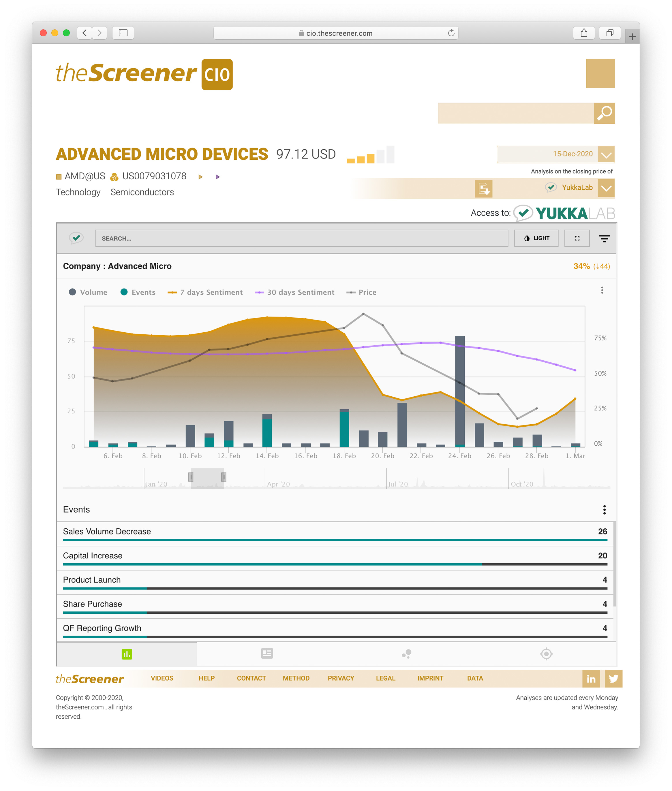The width and height of the screenshot is (672, 791).
Task: Click the cio.thescreener.com address bar
Action: click(335, 33)
